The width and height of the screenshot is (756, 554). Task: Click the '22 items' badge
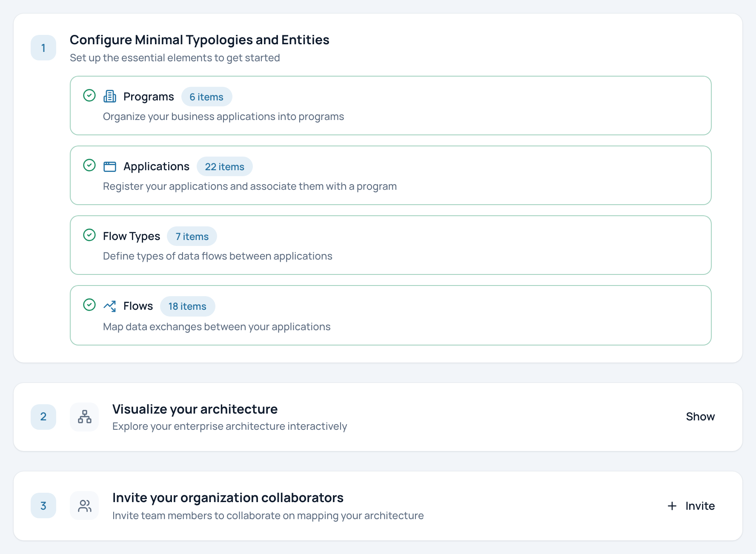(x=224, y=166)
